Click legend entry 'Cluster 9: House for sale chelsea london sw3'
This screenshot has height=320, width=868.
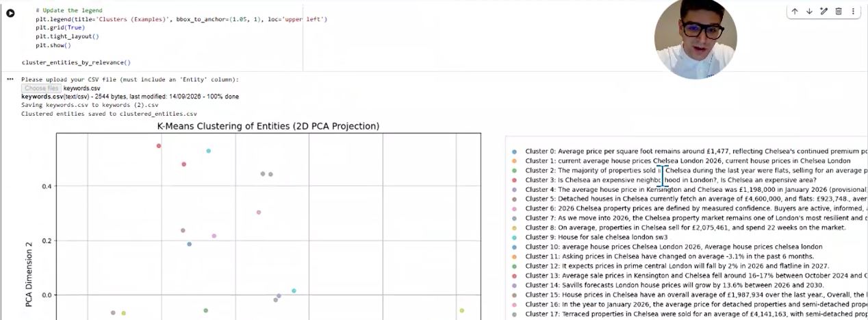pyautogui.click(x=596, y=237)
